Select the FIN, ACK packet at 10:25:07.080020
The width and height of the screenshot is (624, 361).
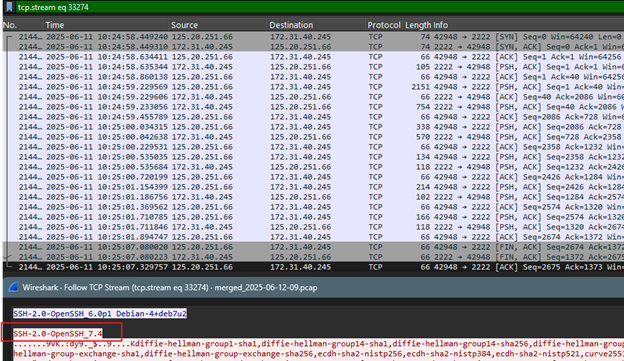(313, 247)
